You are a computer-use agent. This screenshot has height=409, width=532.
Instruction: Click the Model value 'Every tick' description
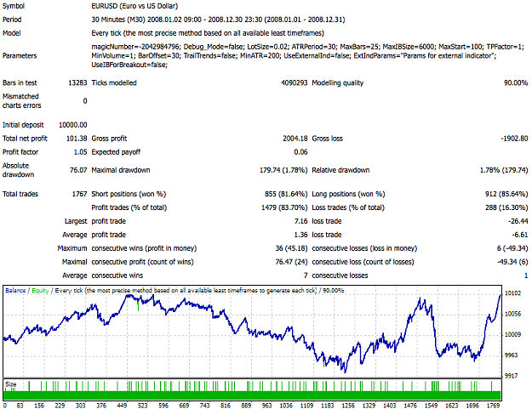[x=208, y=33]
